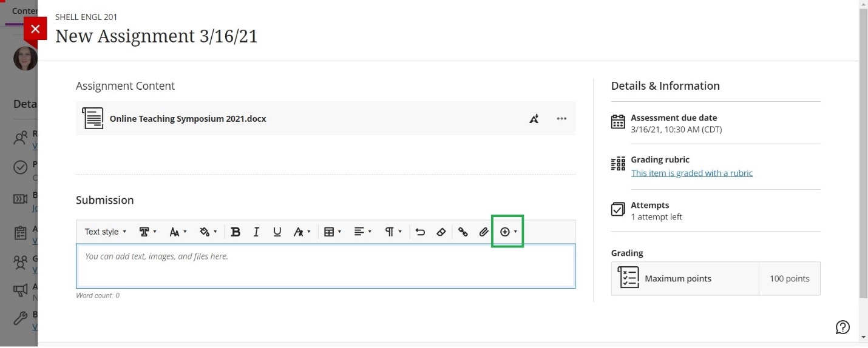Toggle underline formatting in the editor
The width and height of the screenshot is (868, 348).
pyautogui.click(x=277, y=232)
